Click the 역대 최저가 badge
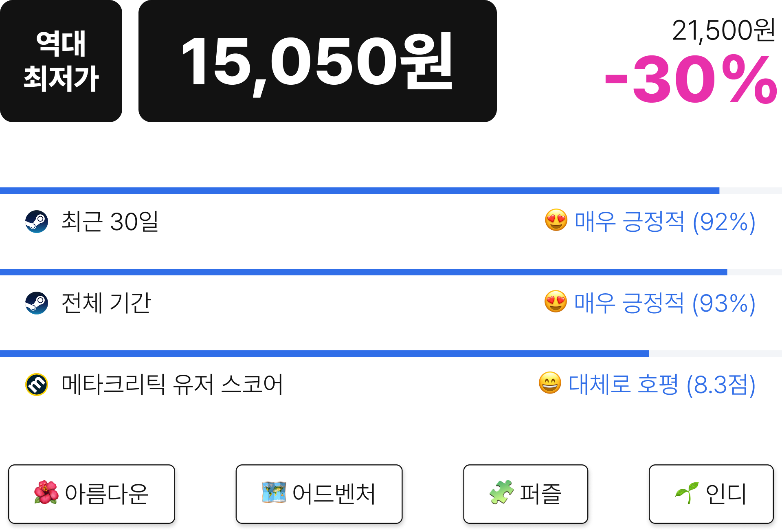The height and width of the screenshot is (532, 782). pyautogui.click(x=61, y=61)
